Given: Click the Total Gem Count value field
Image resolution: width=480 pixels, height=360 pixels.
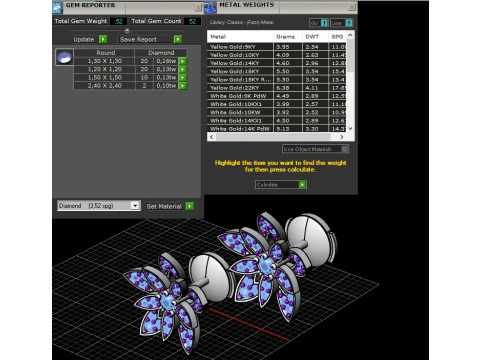Looking at the screenshot, I should coord(192,21).
